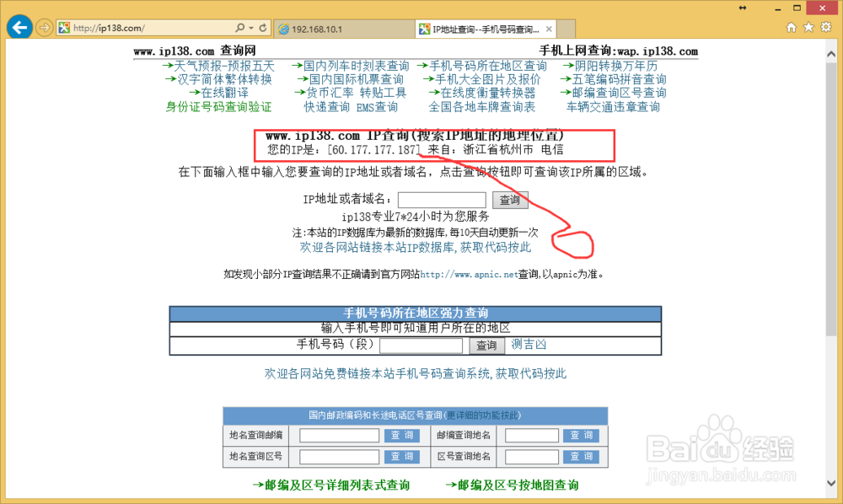The image size is (843, 504).
Task: Click the vertical scrollbar up arrow
Action: pos(831,54)
